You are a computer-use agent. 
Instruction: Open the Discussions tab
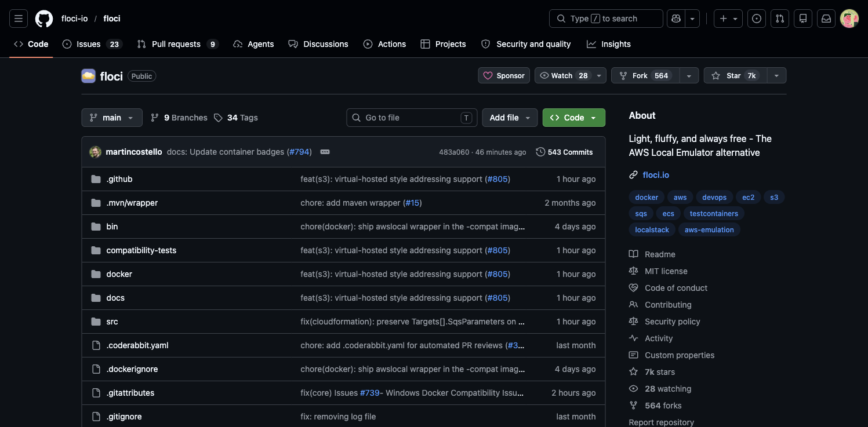click(318, 44)
